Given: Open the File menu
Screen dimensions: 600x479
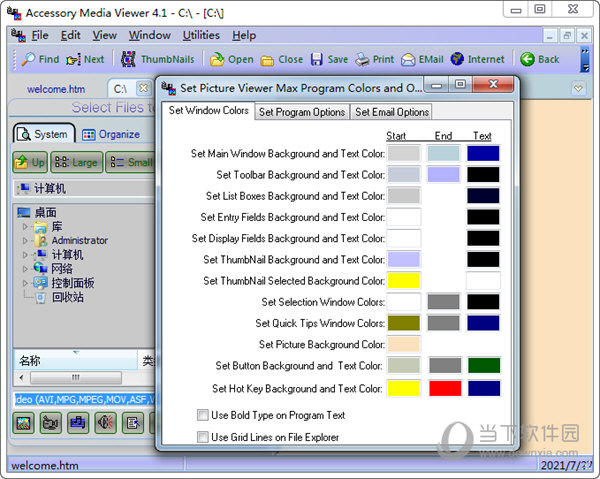Looking at the screenshot, I should (x=40, y=36).
